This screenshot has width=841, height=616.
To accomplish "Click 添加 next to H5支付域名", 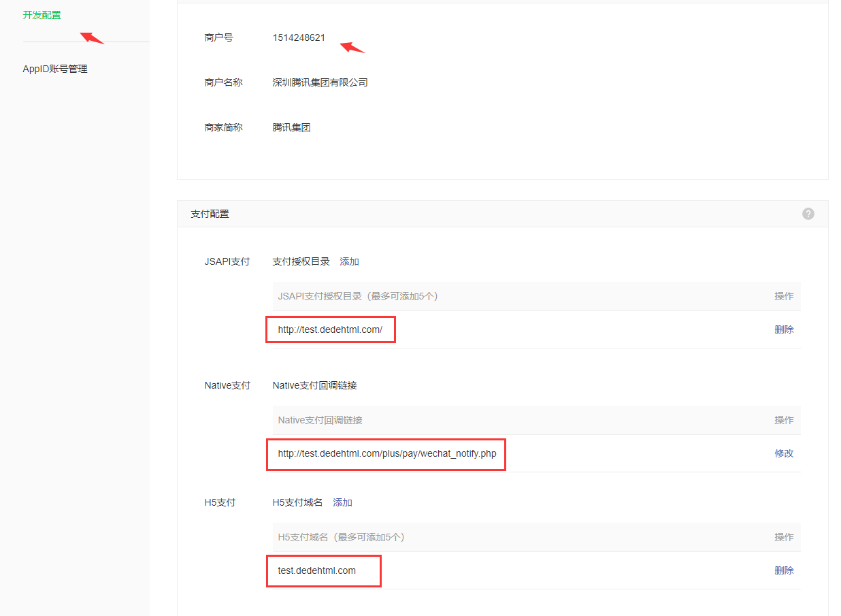I will tap(342, 502).
